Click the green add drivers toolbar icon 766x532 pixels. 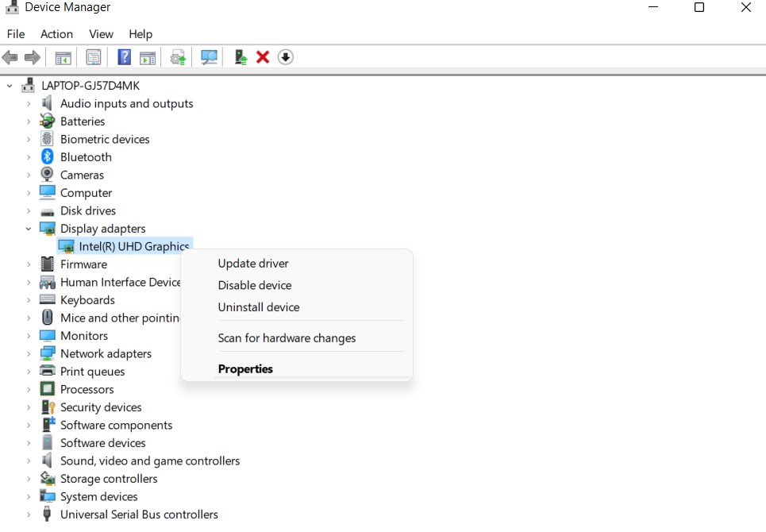[240, 57]
